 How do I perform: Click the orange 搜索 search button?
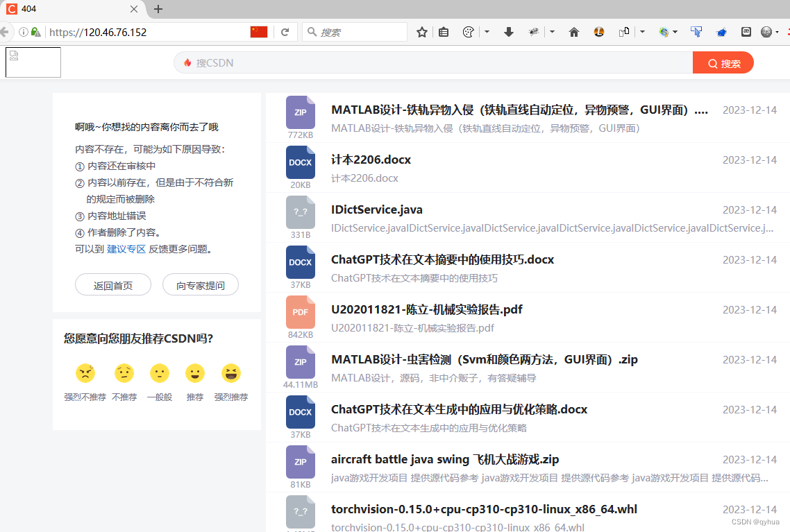point(723,63)
